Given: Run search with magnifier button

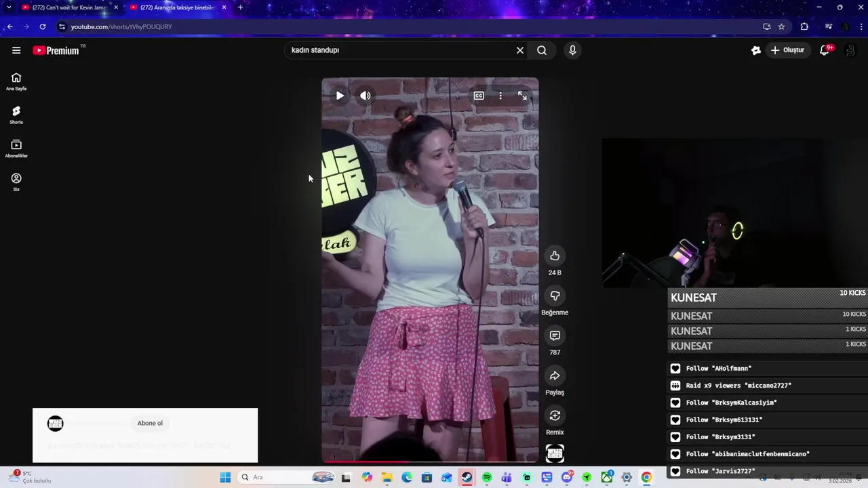Looking at the screenshot, I should [x=542, y=50].
